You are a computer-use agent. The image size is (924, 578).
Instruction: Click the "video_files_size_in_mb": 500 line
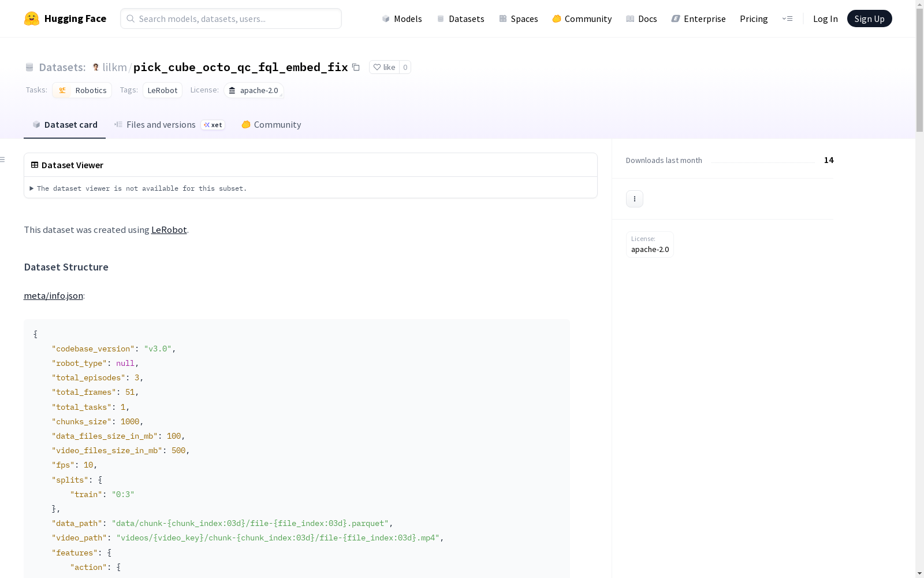tap(121, 450)
